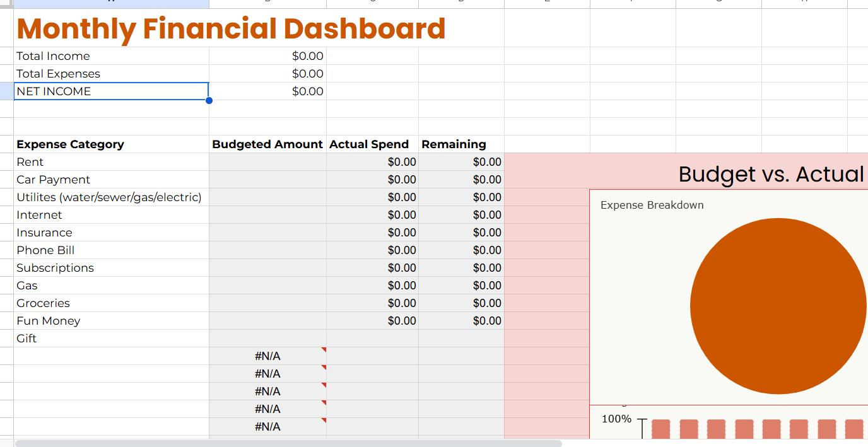The width and height of the screenshot is (868, 447).
Task: Click the Internet category cell
Action: (111, 215)
